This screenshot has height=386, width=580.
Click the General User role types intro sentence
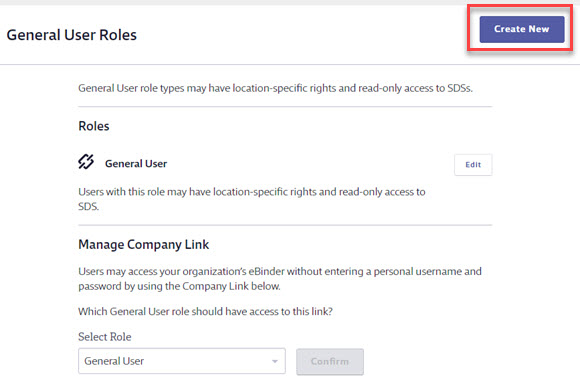(x=275, y=88)
